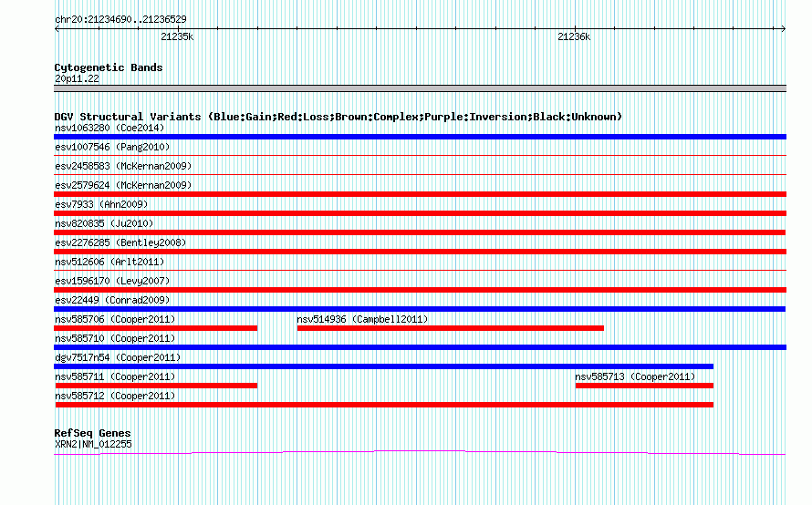Click the ruler's left arrow end
The image size is (812, 505).
coord(57,29)
